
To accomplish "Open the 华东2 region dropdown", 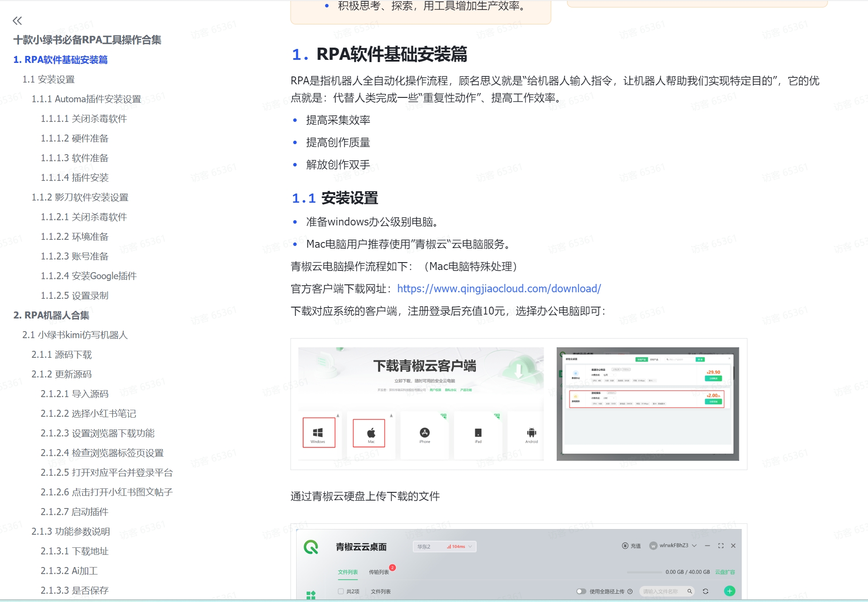I will [445, 547].
